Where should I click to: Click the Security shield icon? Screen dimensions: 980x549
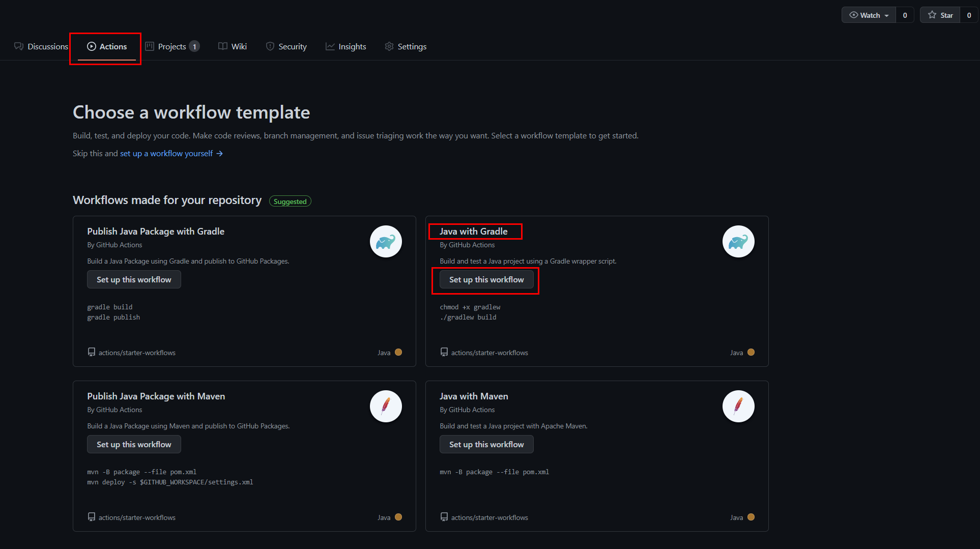270,46
